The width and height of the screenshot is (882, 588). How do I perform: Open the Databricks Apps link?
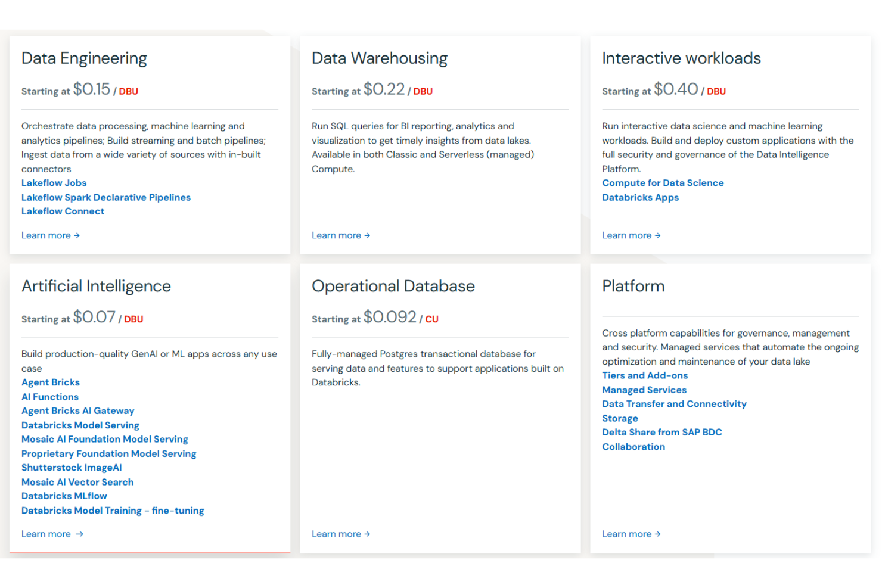[640, 197]
